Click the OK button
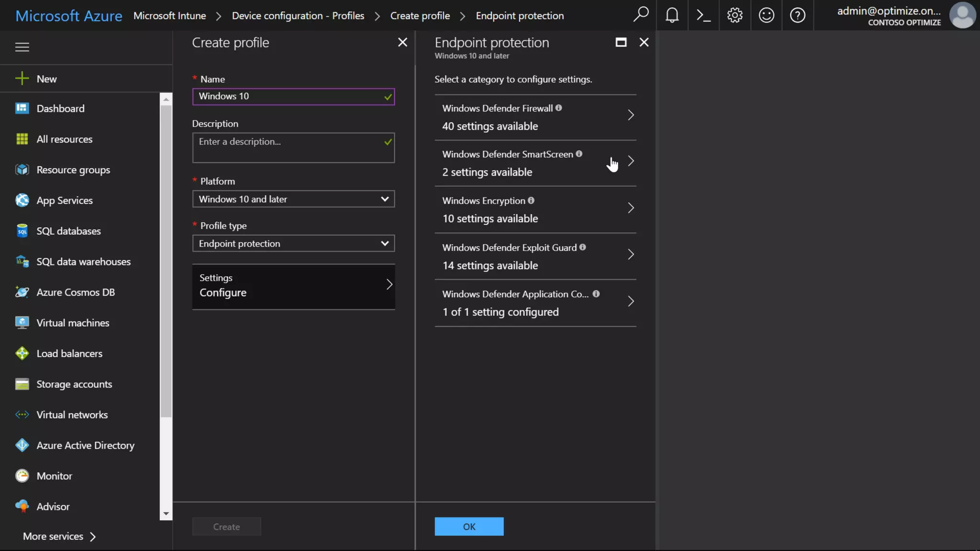 coord(469,526)
